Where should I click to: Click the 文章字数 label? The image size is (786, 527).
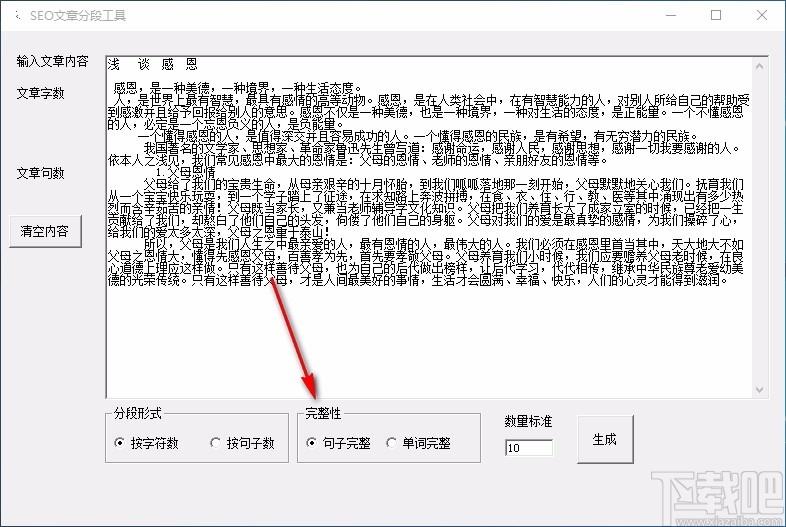click(x=41, y=93)
